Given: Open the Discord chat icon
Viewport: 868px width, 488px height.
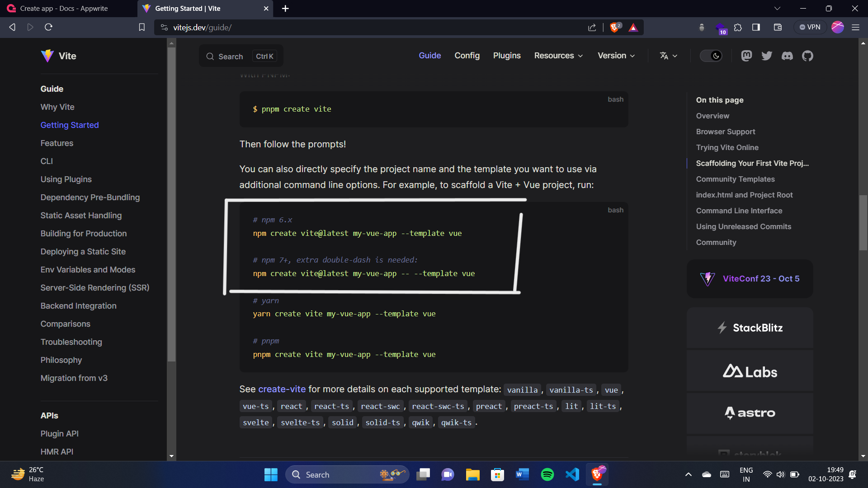Looking at the screenshot, I should (787, 56).
